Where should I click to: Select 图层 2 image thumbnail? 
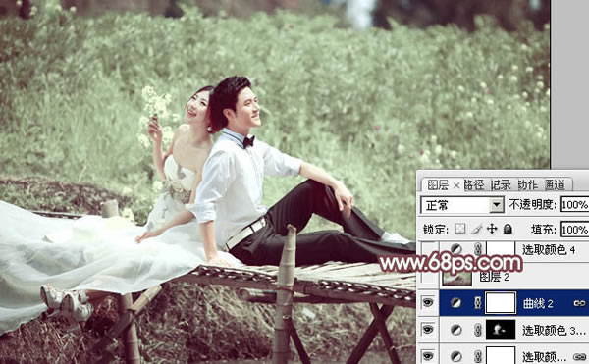click(457, 278)
